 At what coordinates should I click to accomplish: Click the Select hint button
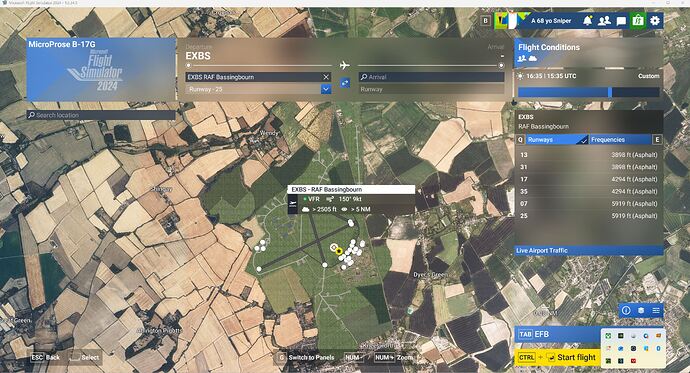tap(85, 357)
